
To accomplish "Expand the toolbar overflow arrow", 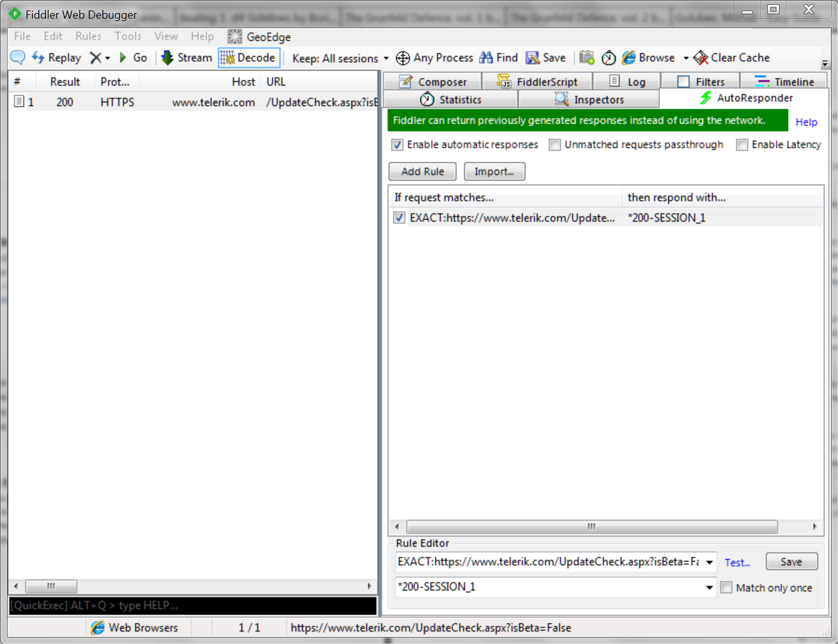I will [825, 63].
